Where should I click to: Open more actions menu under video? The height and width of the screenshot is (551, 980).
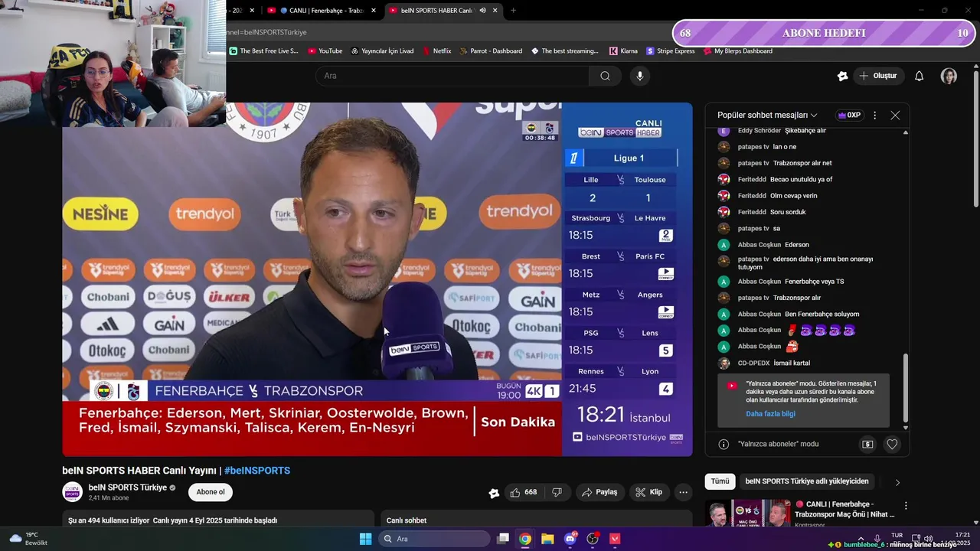[x=683, y=492]
